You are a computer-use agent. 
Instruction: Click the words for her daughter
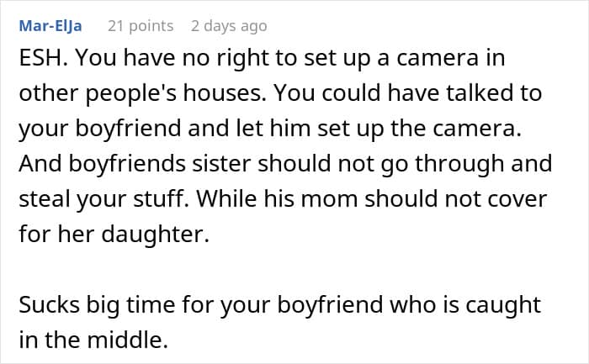point(113,233)
